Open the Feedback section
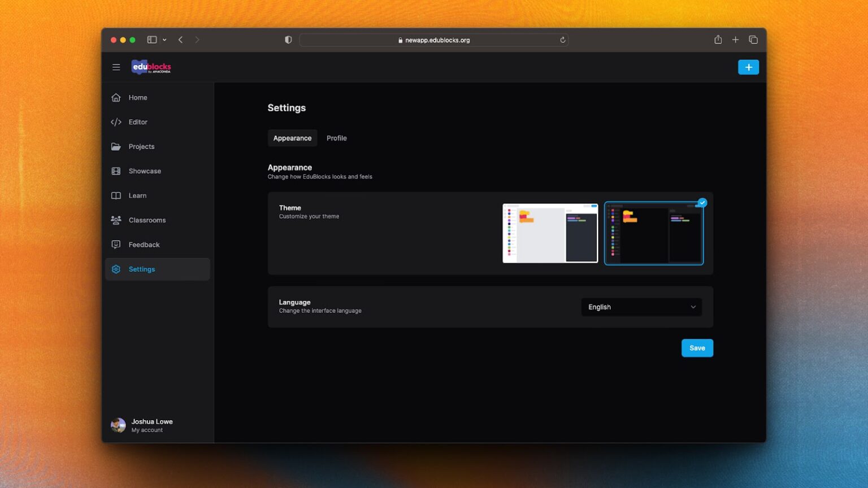The image size is (868, 488). click(144, 244)
